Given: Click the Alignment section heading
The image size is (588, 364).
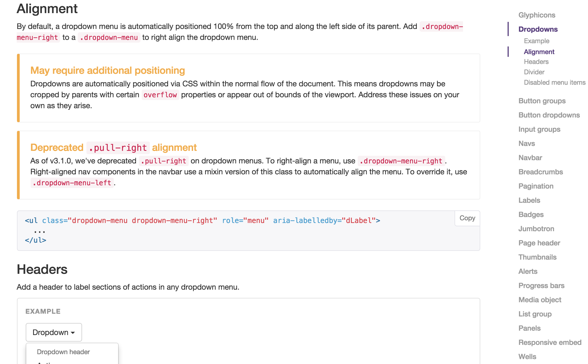Looking at the screenshot, I should [x=47, y=8].
